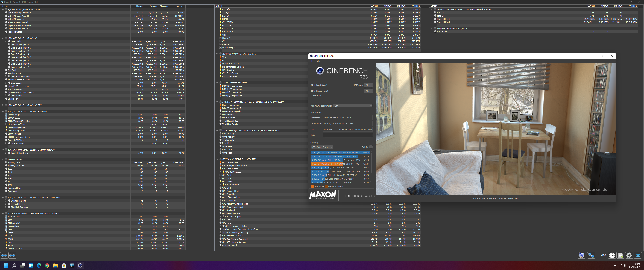Reset HWiNFO elapsed time clock icon
Screen dimensions: 644x270
point(612,255)
